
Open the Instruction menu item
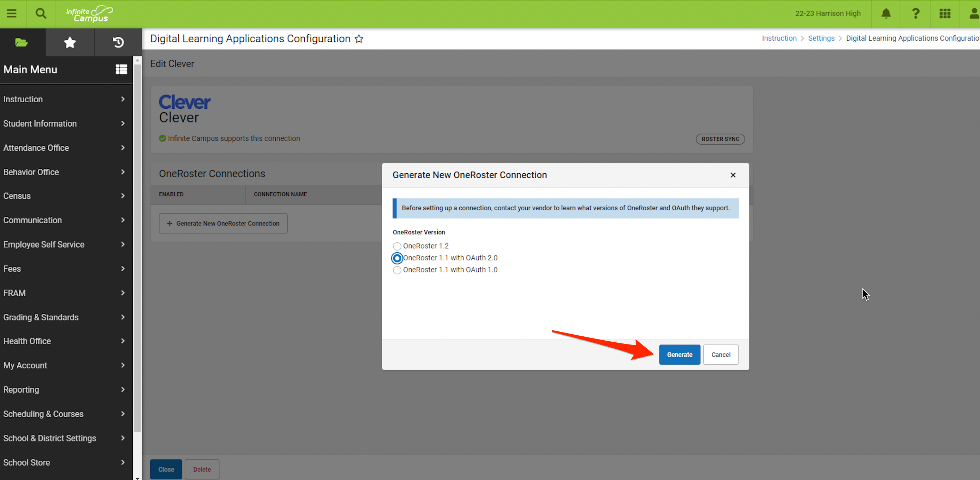coord(23,99)
